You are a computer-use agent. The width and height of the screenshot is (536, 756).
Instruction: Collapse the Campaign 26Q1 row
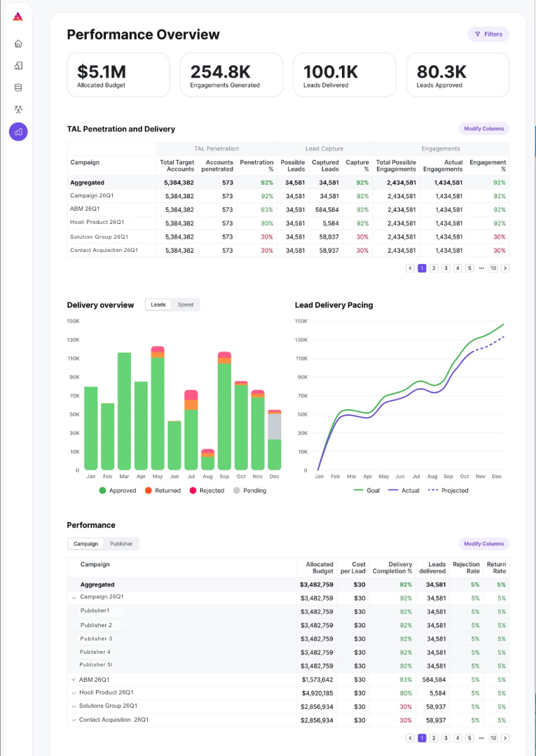74,598
